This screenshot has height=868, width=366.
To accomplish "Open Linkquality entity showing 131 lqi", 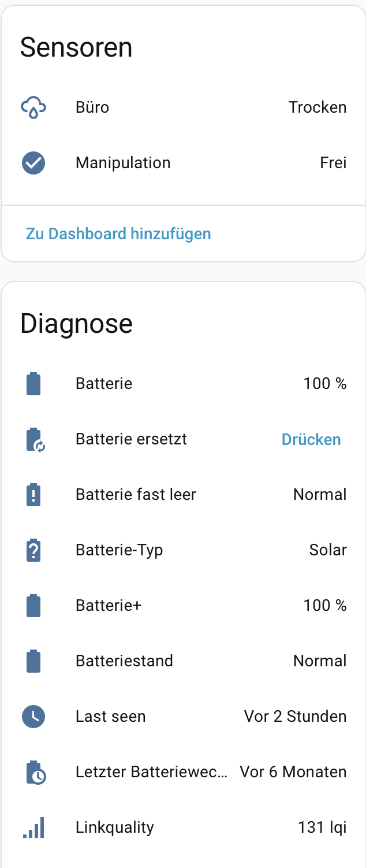I will tap(184, 828).
